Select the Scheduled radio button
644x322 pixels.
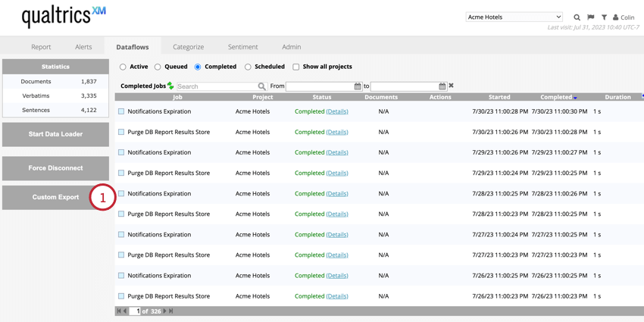(x=248, y=67)
